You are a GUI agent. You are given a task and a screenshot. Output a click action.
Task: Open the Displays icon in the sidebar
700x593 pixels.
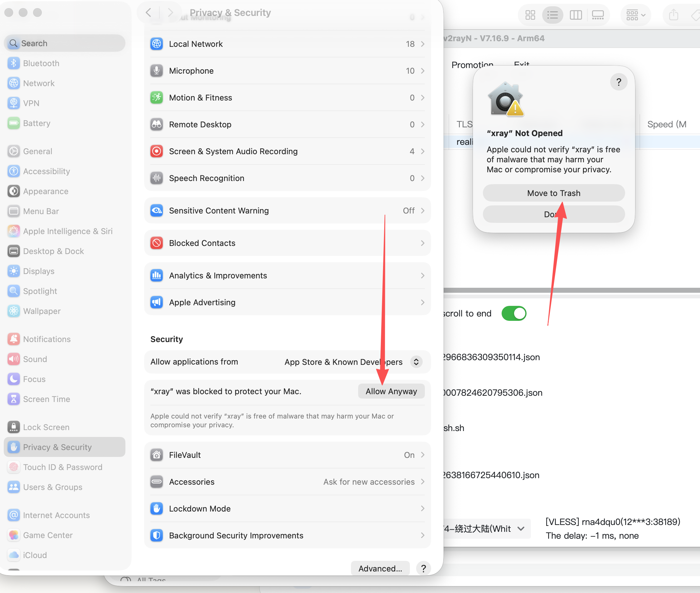coord(14,271)
